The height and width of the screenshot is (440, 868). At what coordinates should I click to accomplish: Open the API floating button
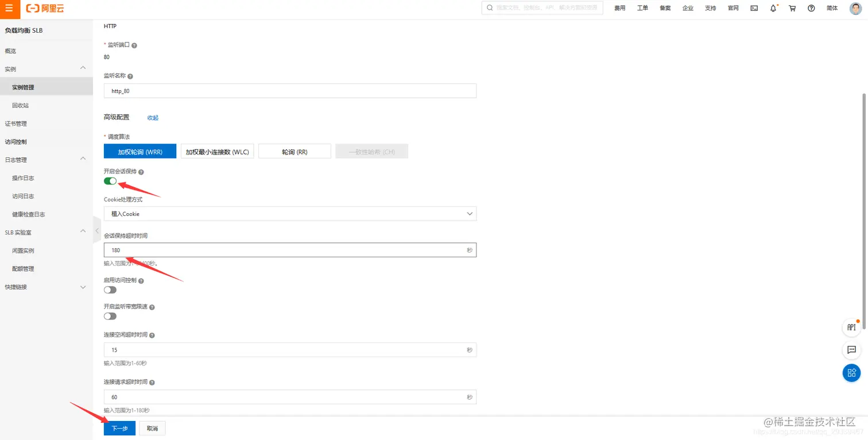(x=851, y=327)
